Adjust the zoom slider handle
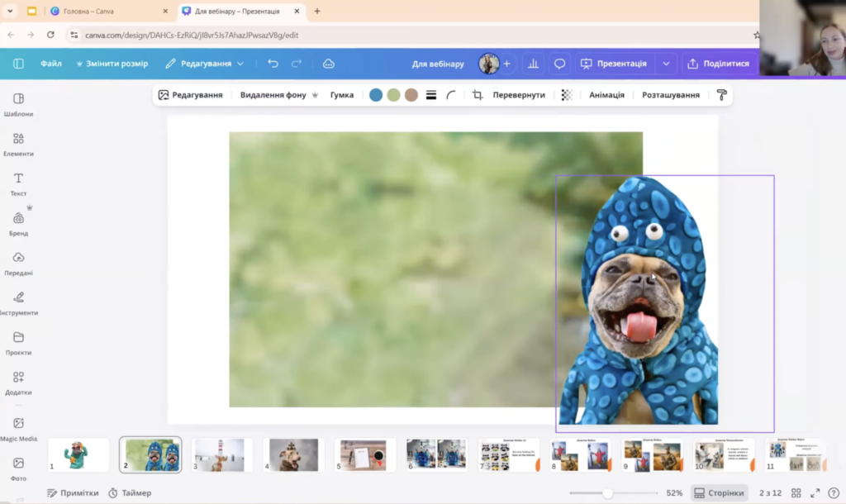The width and height of the screenshot is (846, 504). 607,493
